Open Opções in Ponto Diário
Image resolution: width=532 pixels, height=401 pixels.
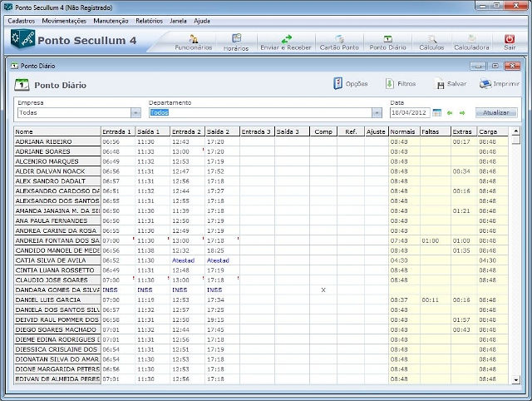(351, 83)
